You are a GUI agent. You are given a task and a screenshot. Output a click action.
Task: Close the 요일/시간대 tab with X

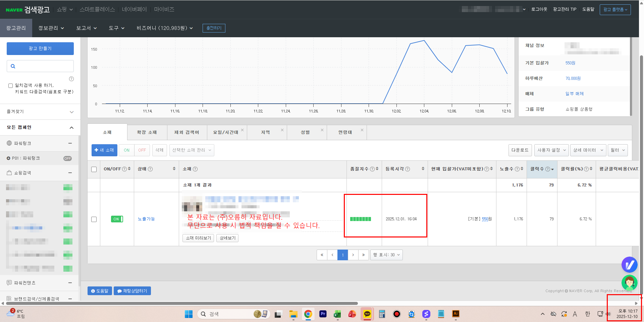242,130
